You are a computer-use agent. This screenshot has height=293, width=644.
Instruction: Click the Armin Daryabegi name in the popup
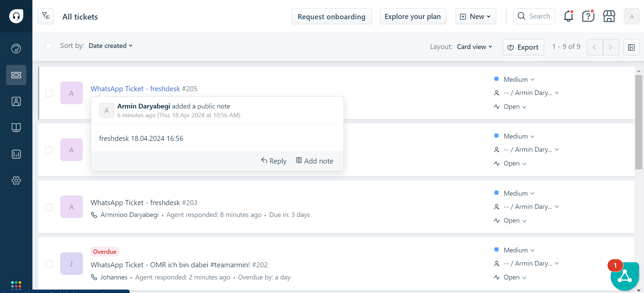coord(144,106)
